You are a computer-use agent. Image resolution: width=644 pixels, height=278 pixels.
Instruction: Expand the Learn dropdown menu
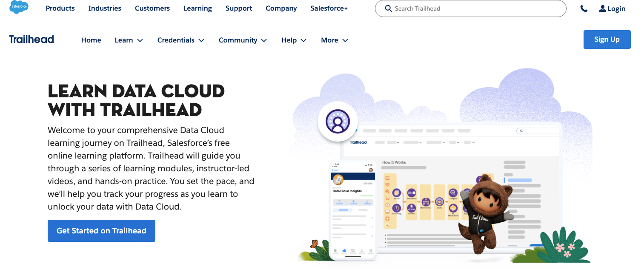coord(129,40)
